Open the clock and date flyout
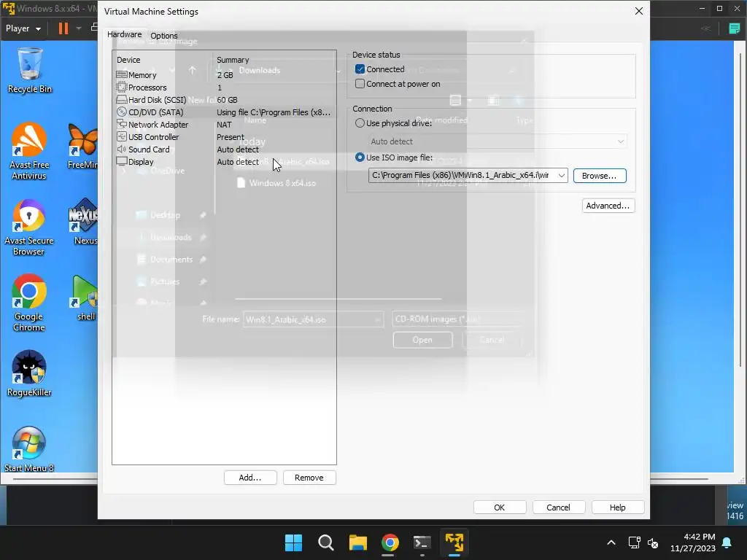 click(693, 542)
